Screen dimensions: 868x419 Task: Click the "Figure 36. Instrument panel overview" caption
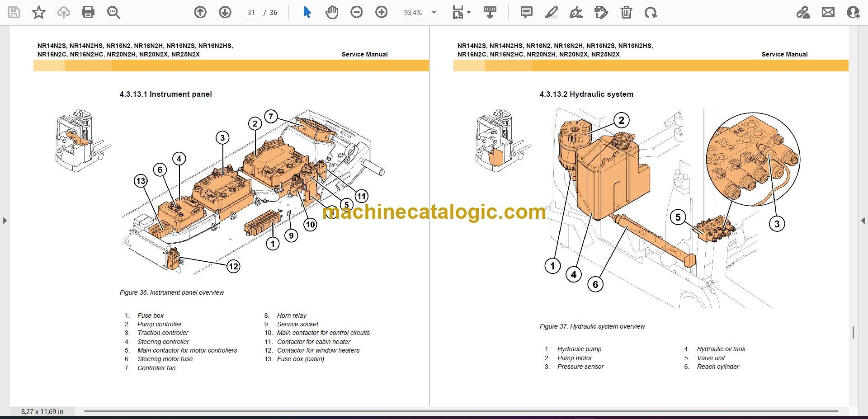[x=172, y=292]
